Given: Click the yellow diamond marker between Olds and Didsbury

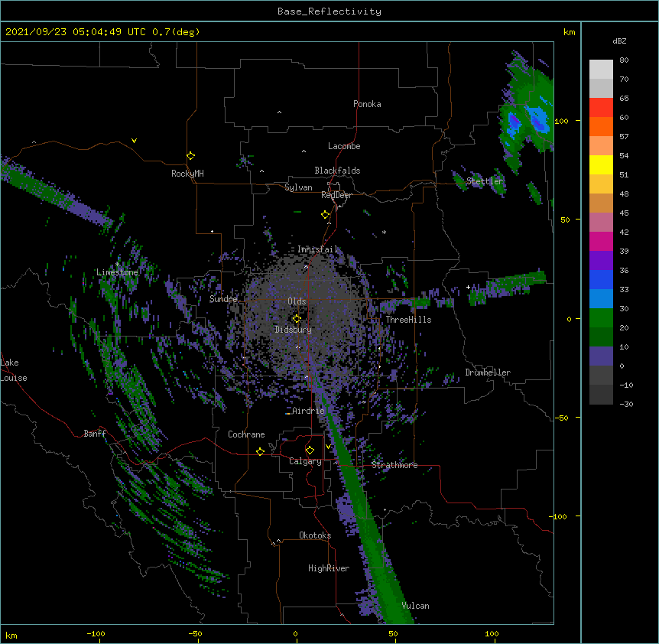Looking at the screenshot, I should 297,318.
